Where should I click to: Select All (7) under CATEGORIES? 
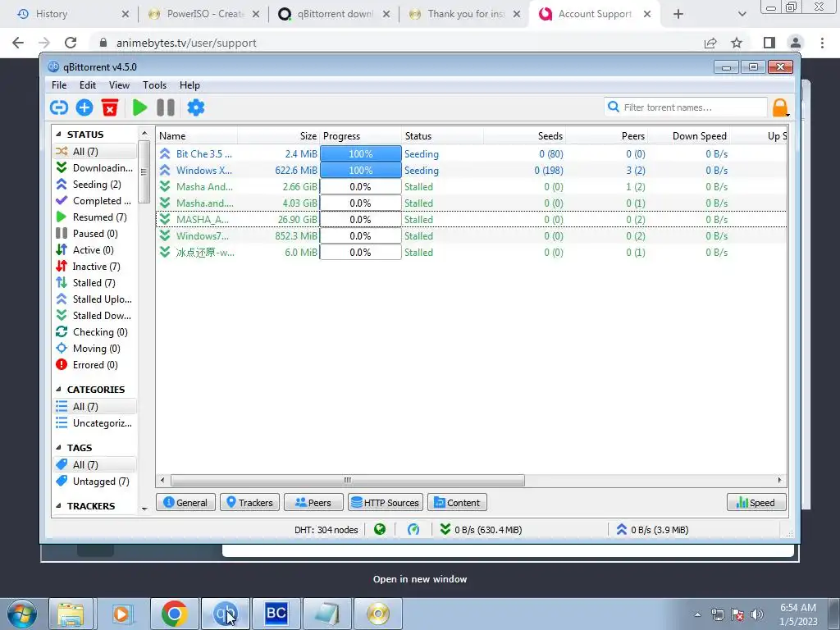(95, 407)
